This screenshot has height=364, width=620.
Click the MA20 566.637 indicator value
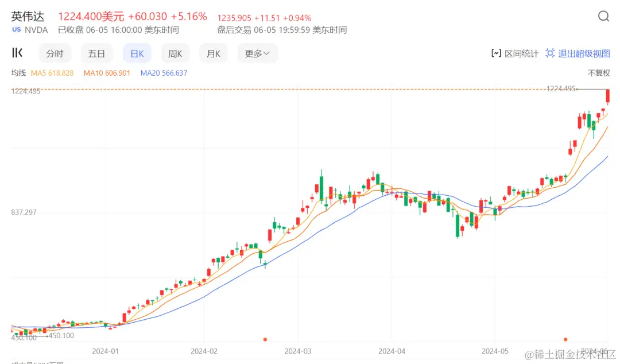[x=164, y=73]
